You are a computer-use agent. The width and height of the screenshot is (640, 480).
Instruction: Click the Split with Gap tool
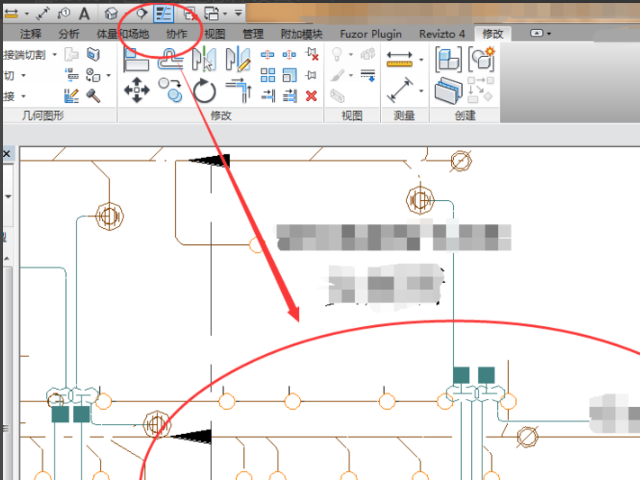tap(289, 54)
